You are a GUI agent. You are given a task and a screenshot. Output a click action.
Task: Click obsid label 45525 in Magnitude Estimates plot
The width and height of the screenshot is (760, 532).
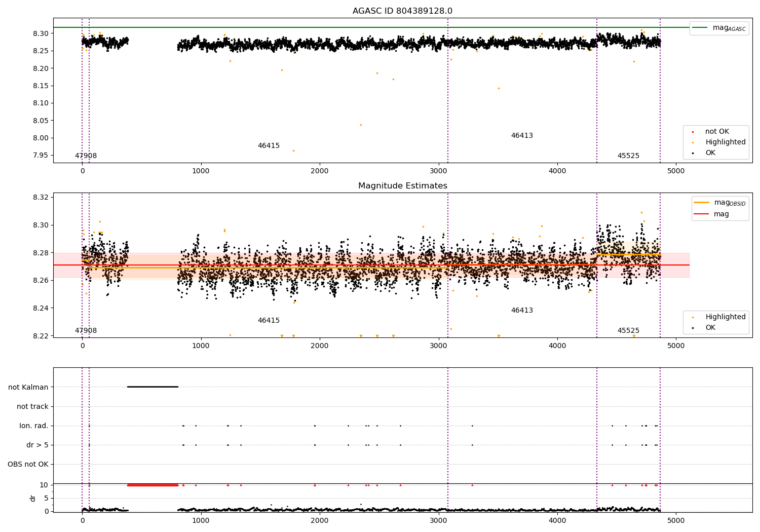[x=628, y=331]
